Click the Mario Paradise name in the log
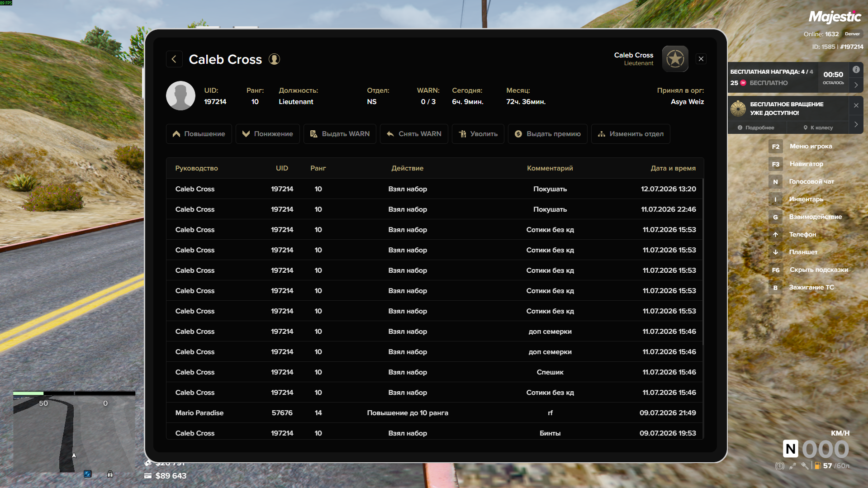The height and width of the screenshot is (488, 868). [199, 413]
